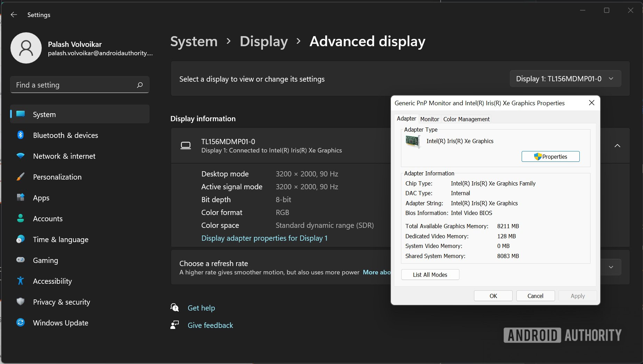This screenshot has height=364, width=643.
Task: Select the Gaming controller icon
Action: pos(21,260)
